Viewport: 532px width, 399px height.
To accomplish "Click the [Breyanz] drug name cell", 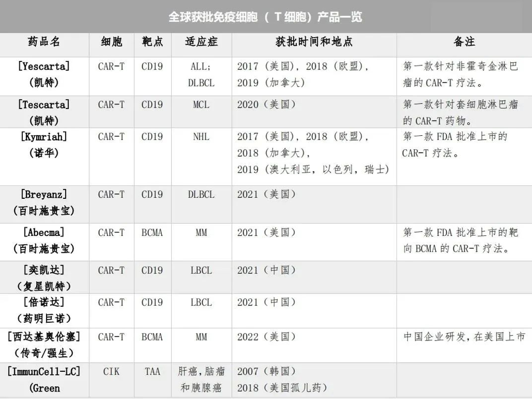I will point(44,202).
